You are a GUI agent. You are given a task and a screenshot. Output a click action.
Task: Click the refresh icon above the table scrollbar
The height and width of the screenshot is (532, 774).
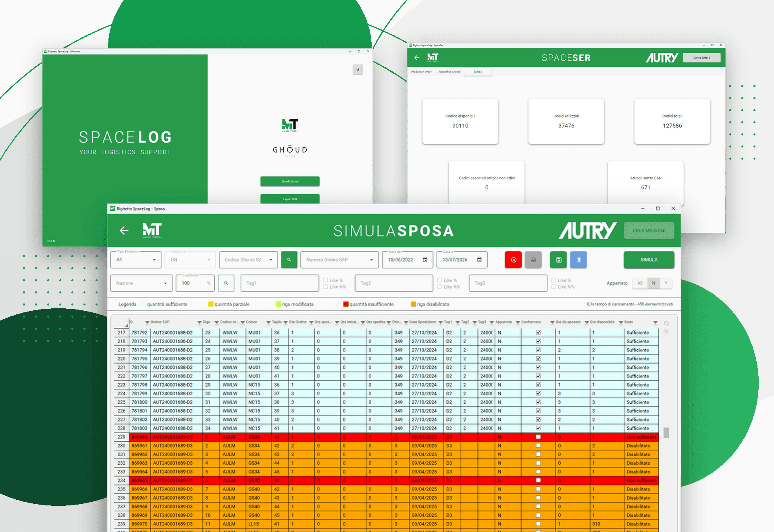point(666,323)
